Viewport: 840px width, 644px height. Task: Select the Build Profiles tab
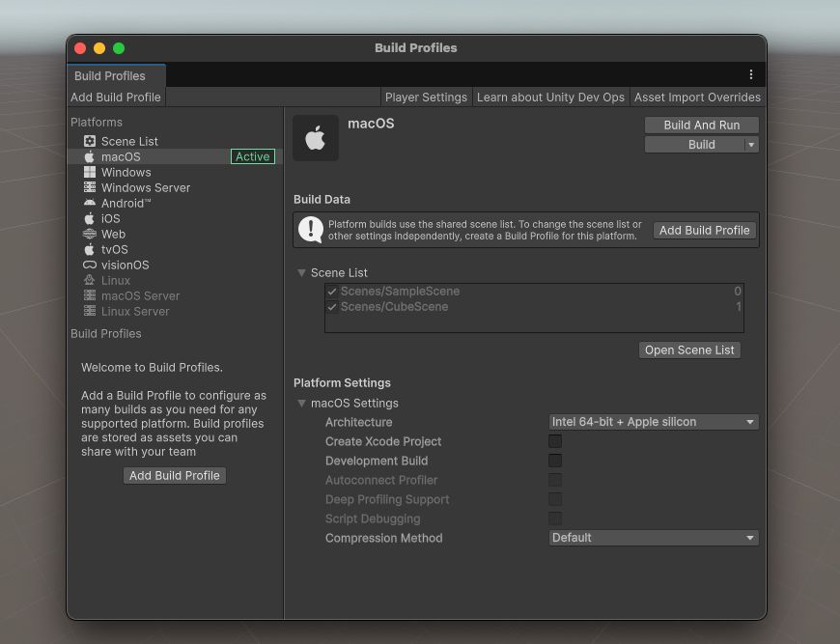[116, 75]
